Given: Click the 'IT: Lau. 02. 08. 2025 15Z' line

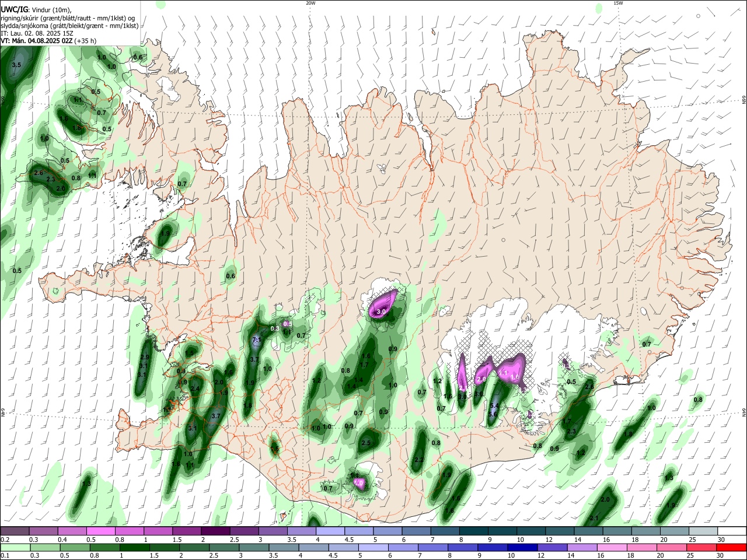Looking at the screenshot, I should tap(37, 33).
